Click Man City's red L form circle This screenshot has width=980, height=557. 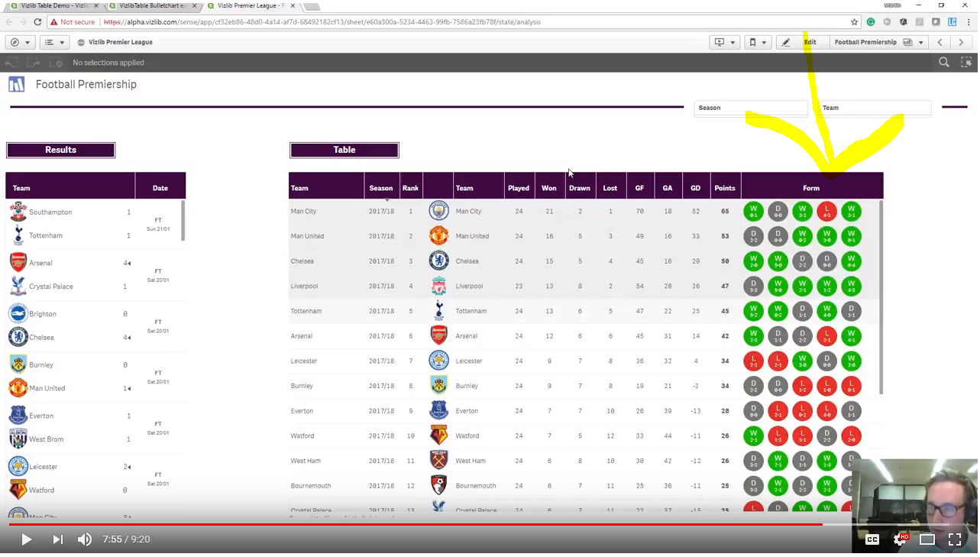point(826,211)
